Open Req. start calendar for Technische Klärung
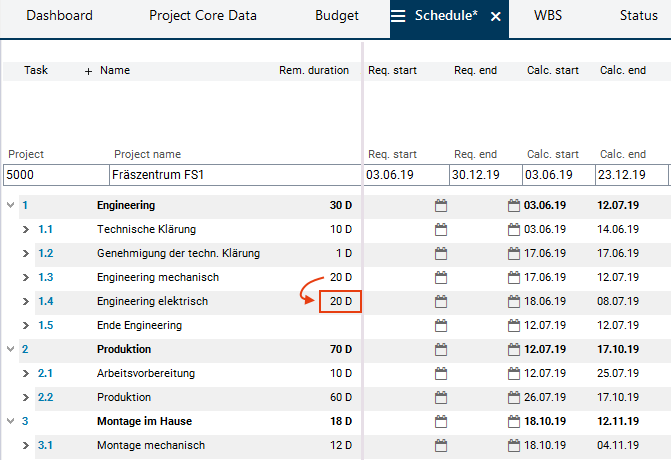This screenshot has width=671, height=460. (441, 229)
